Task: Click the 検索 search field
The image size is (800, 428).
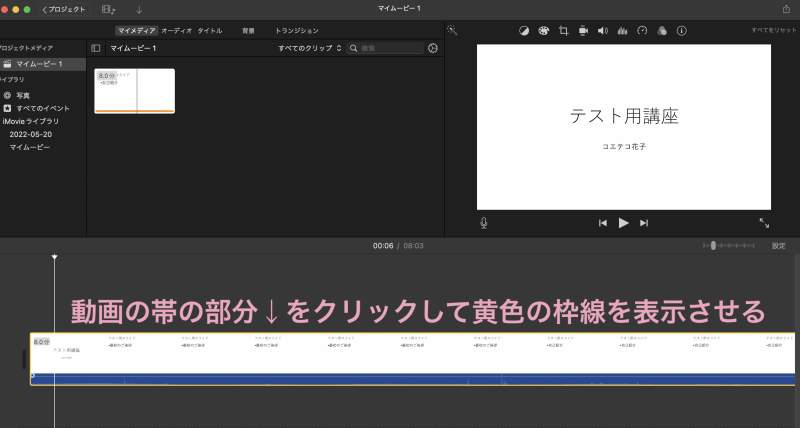Action: [x=385, y=48]
